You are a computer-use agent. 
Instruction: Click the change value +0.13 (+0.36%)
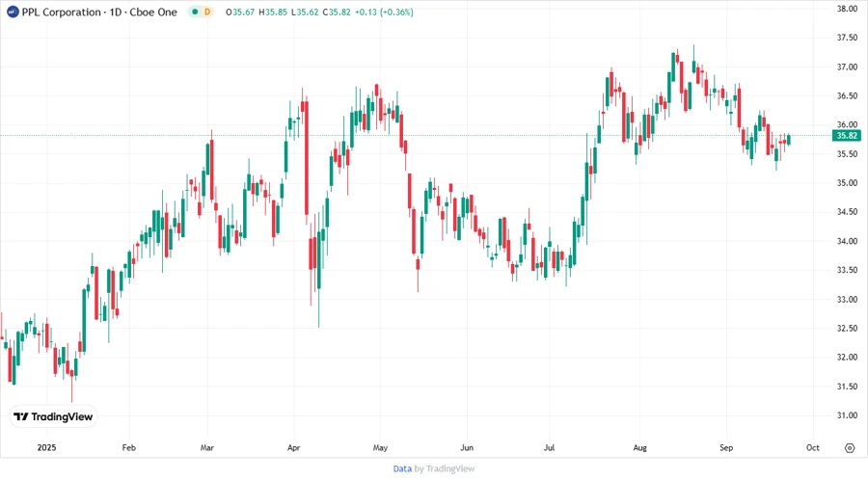tap(384, 13)
